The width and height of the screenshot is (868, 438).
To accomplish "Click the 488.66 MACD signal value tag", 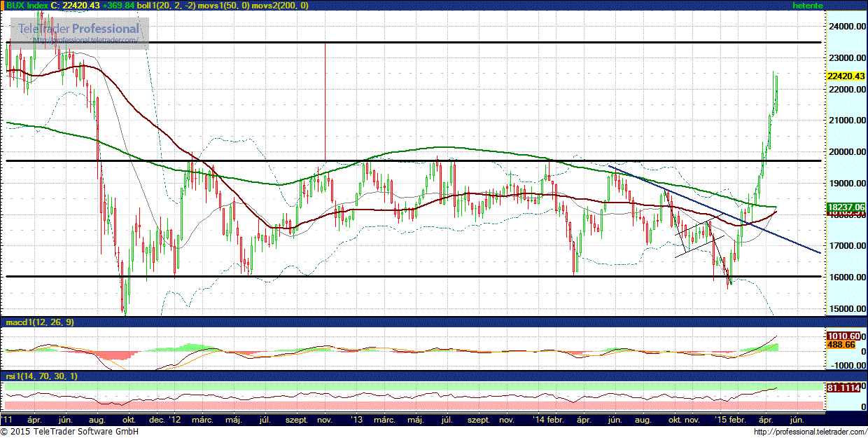I will pos(843,345).
